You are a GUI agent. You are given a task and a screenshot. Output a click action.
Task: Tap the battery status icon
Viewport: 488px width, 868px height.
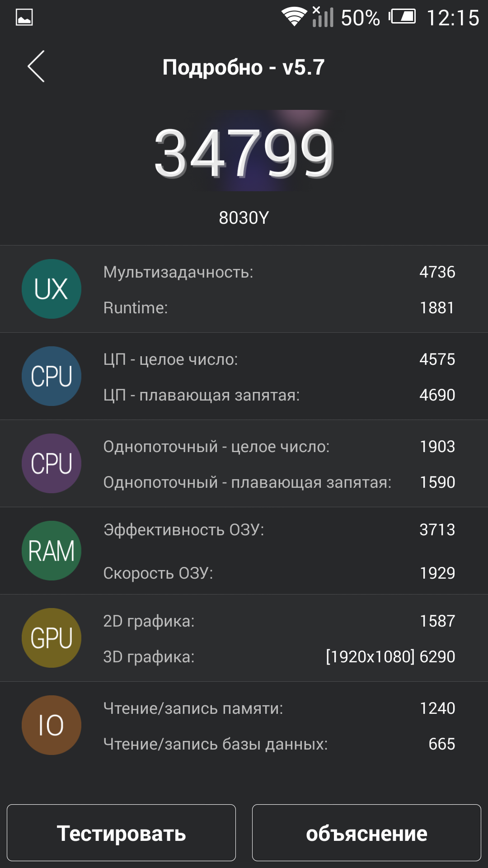(x=402, y=17)
